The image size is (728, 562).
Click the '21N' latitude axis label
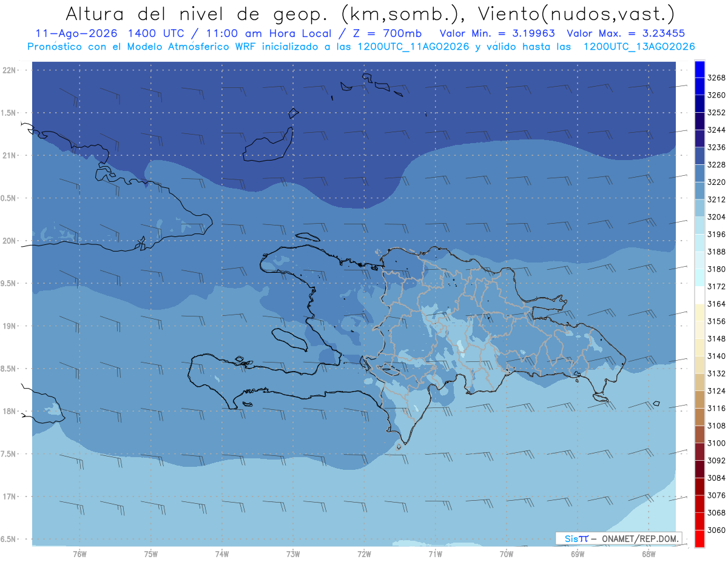[x=10, y=156]
